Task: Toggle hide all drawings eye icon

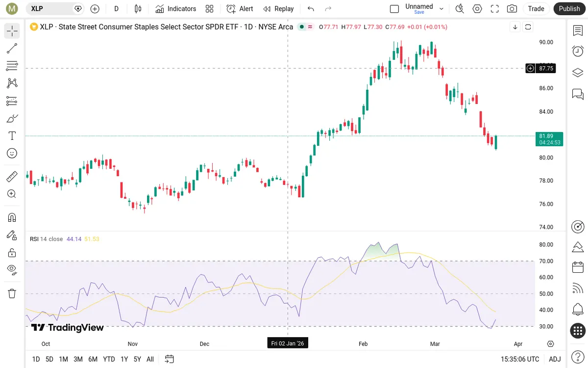Action: pyautogui.click(x=12, y=269)
